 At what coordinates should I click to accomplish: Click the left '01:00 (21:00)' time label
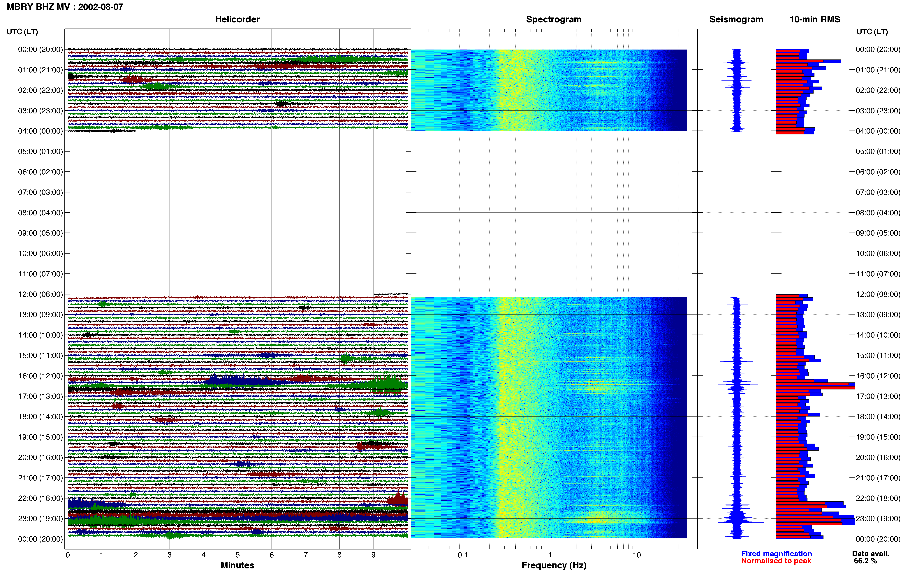click(41, 70)
